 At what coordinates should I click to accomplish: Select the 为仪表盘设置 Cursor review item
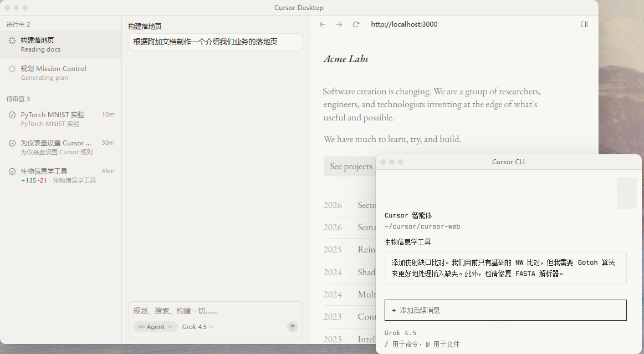click(61, 147)
